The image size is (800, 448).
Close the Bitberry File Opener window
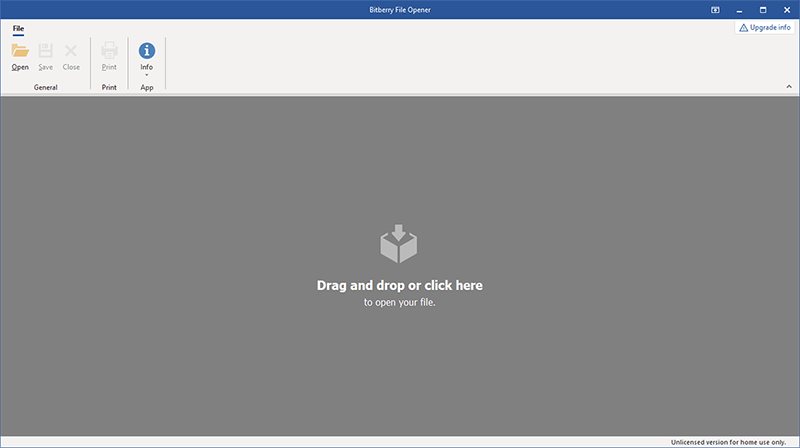(x=787, y=10)
